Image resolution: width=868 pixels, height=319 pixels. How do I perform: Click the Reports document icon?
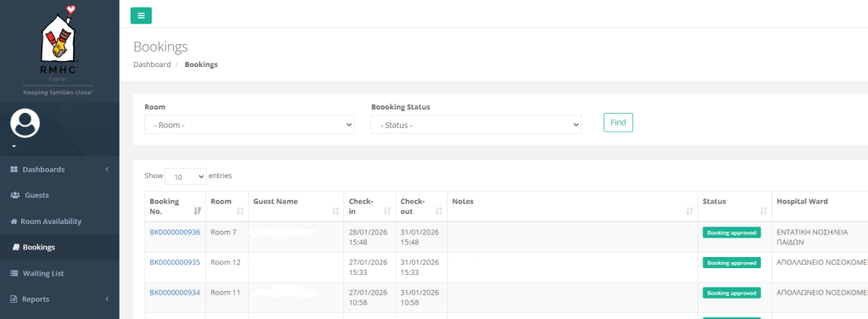pos(14,299)
